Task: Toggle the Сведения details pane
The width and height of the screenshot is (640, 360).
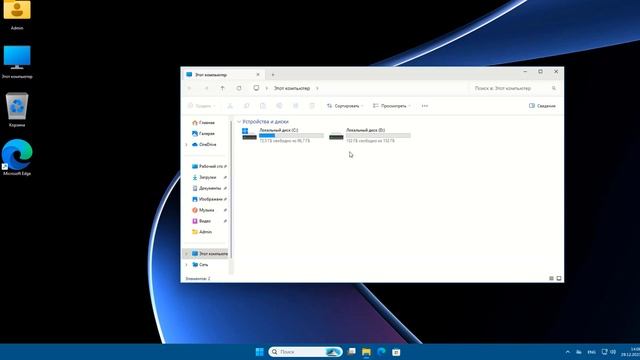Action: 542,106
